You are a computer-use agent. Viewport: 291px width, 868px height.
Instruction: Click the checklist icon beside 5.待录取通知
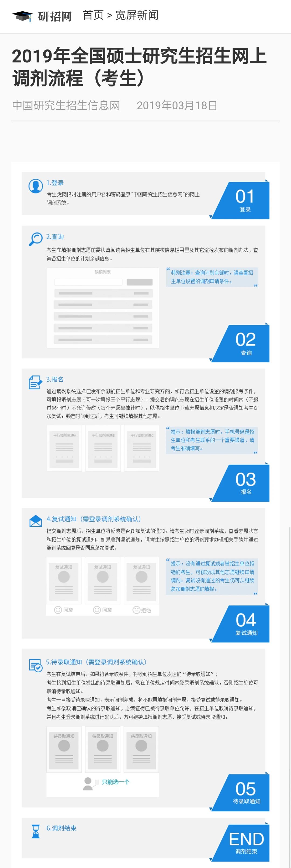[35, 665]
